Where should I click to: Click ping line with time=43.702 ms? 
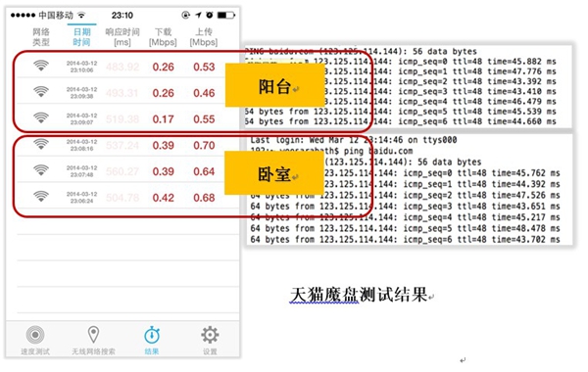(x=405, y=240)
